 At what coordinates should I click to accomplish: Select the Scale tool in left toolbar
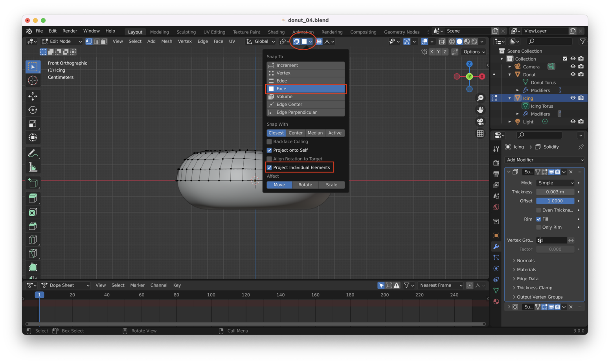point(33,124)
